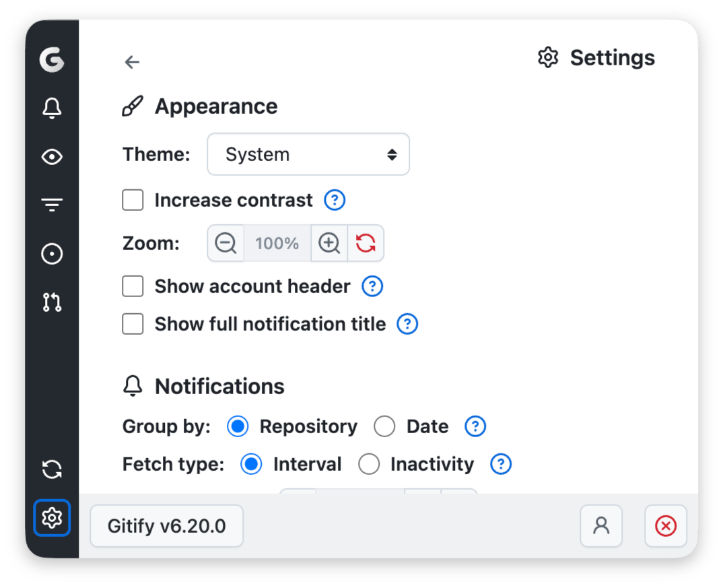Open issues icon in sidebar
The image size is (723, 588).
pyautogui.click(x=52, y=254)
